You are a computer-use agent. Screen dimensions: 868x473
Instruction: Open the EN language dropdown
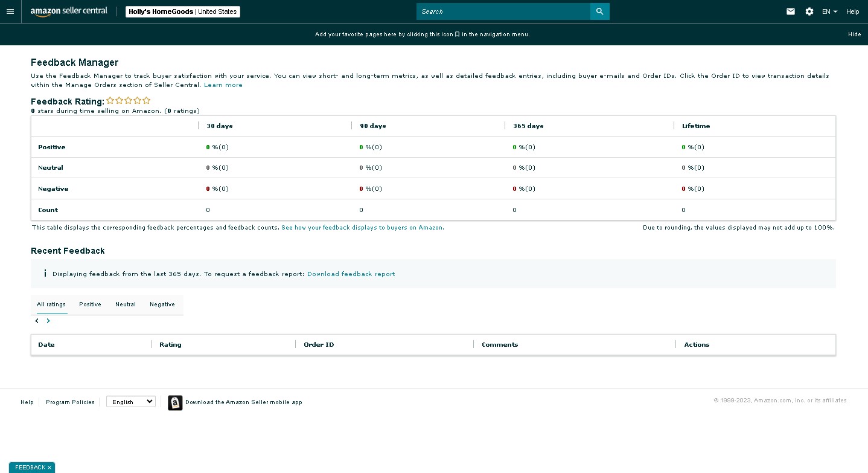pos(829,11)
